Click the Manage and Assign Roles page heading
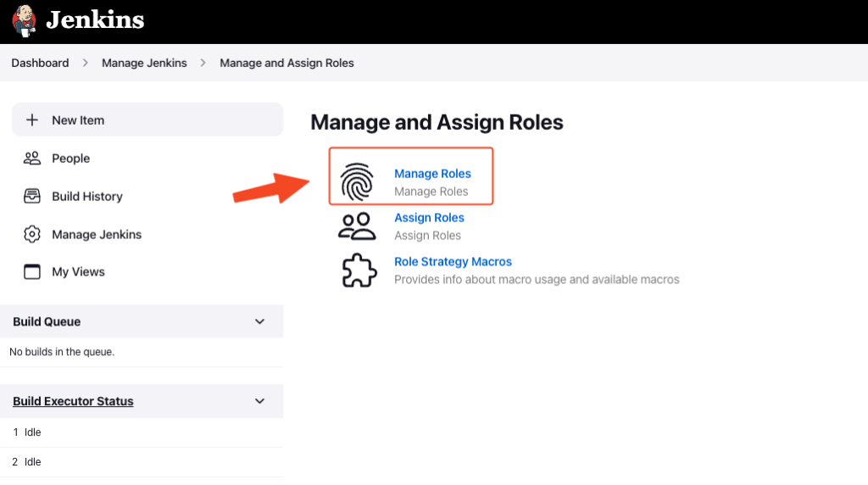The image size is (868, 485). tap(437, 122)
